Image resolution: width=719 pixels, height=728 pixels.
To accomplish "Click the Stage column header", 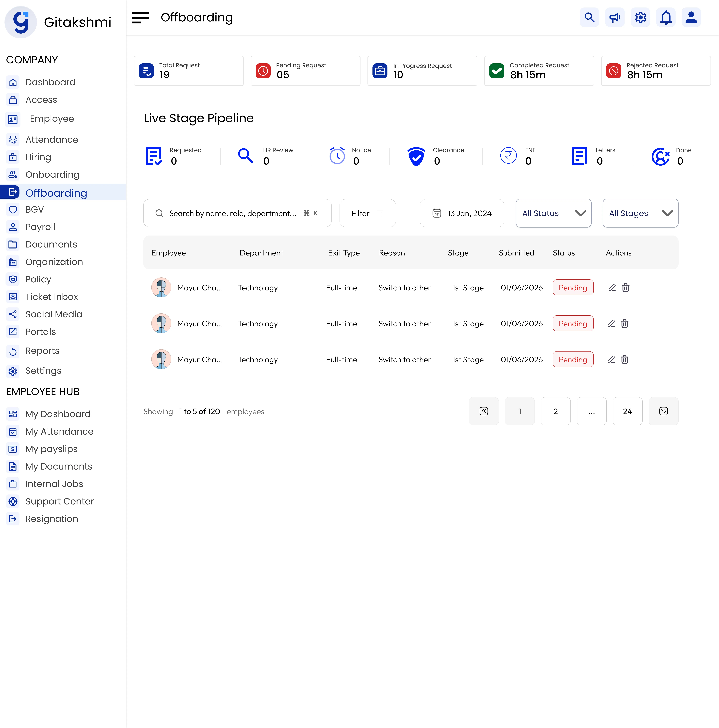I will coord(458,253).
